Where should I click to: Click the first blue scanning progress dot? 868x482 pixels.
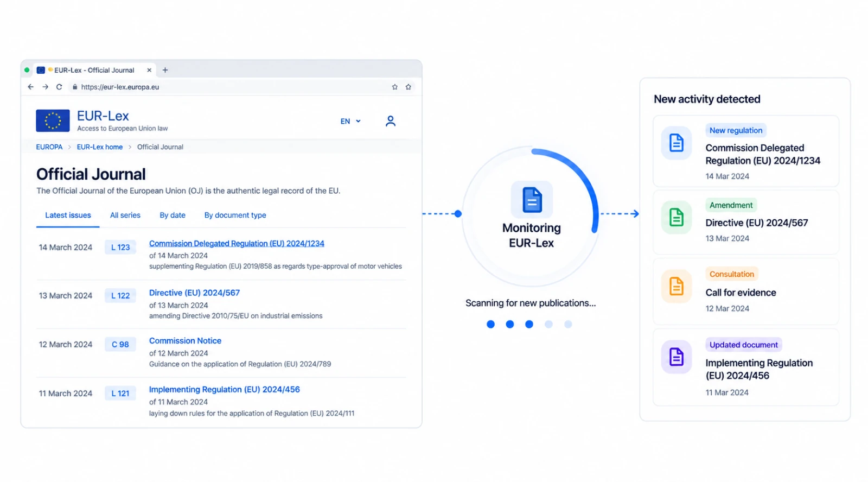pos(490,324)
